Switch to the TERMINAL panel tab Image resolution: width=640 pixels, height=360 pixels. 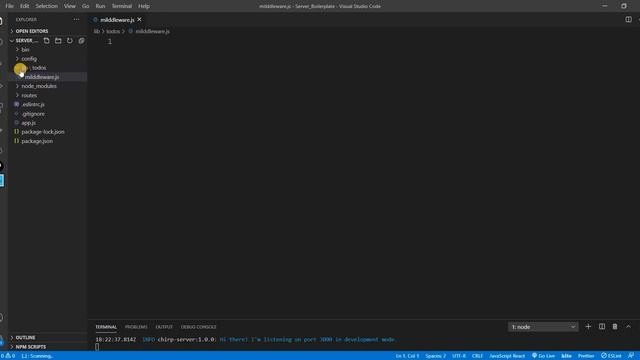[x=106, y=327]
